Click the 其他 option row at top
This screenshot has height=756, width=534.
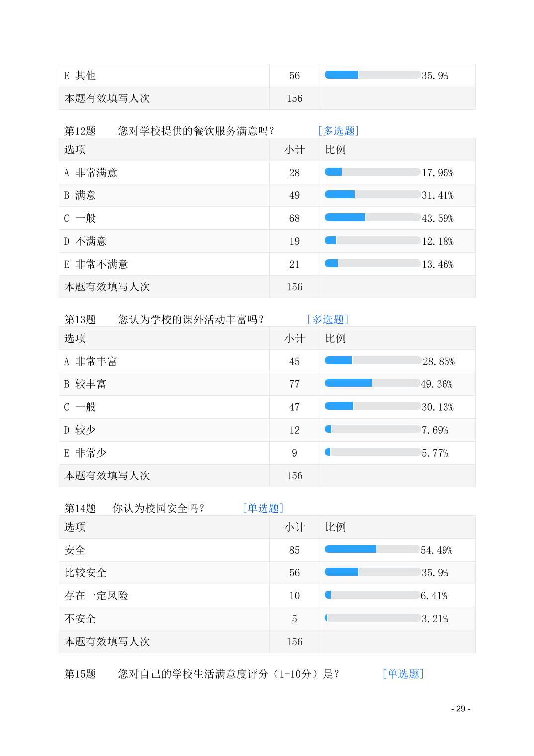tap(267, 76)
